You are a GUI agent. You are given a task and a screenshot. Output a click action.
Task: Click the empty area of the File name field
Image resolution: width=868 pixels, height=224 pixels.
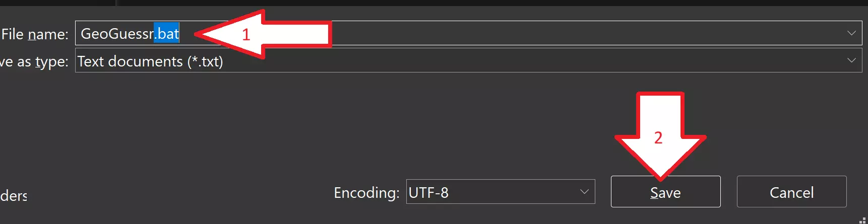554,33
